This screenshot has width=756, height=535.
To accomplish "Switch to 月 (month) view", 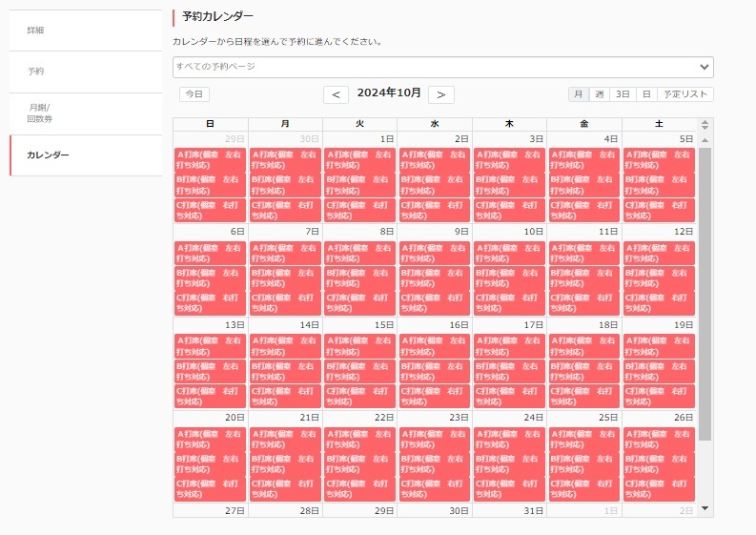I will point(579,94).
